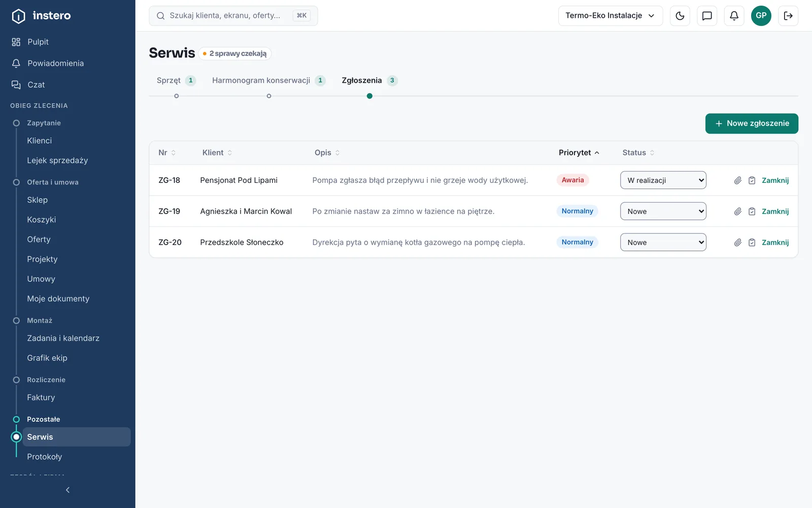
Task: Sort table by Status column
Action: point(638,152)
